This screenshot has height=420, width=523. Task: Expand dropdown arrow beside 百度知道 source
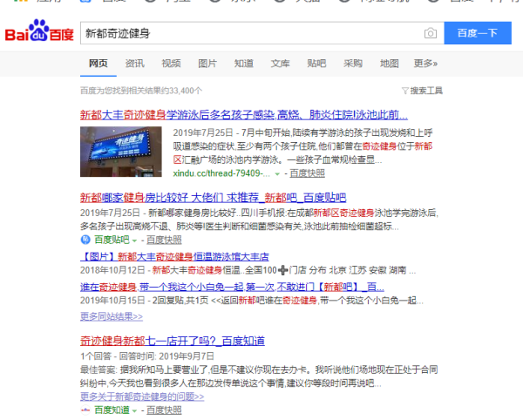coord(134,410)
